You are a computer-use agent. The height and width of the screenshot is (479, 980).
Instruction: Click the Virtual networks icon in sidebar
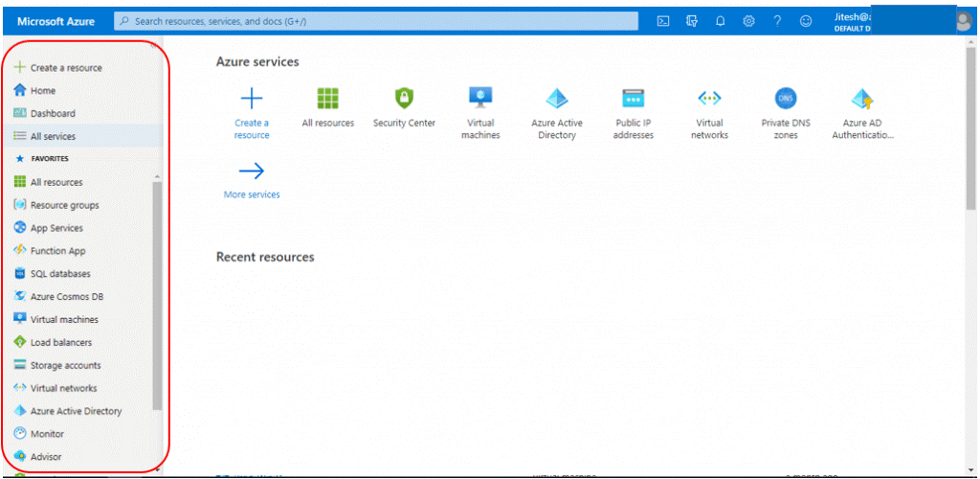coord(20,388)
